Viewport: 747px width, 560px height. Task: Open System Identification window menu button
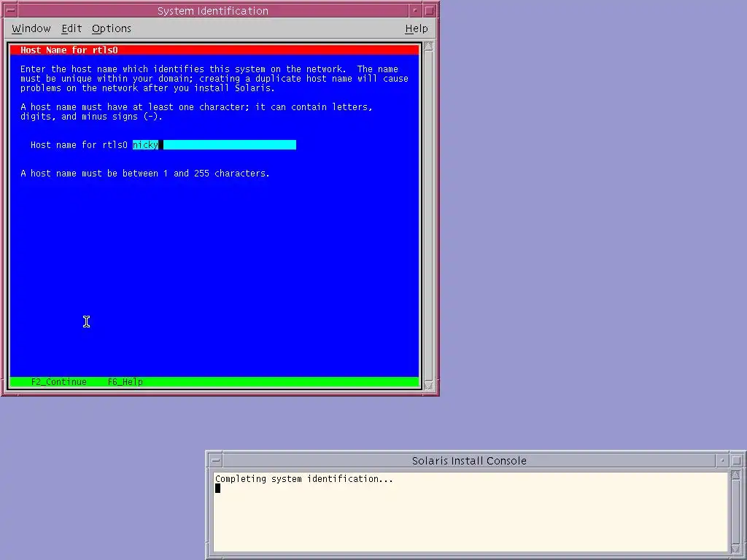(x=10, y=10)
